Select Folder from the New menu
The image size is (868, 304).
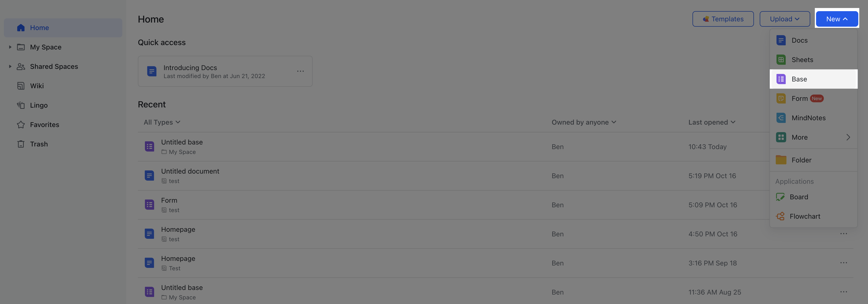click(x=802, y=160)
